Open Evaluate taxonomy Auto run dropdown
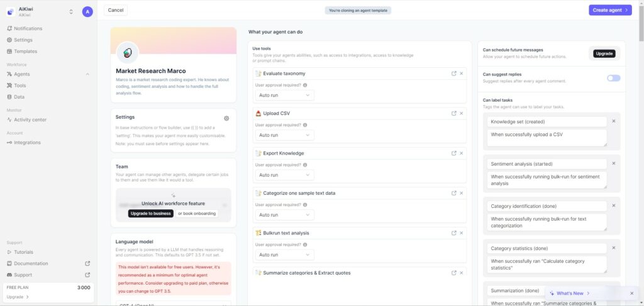Viewport: 644px width, 306px height. (285, 95)
